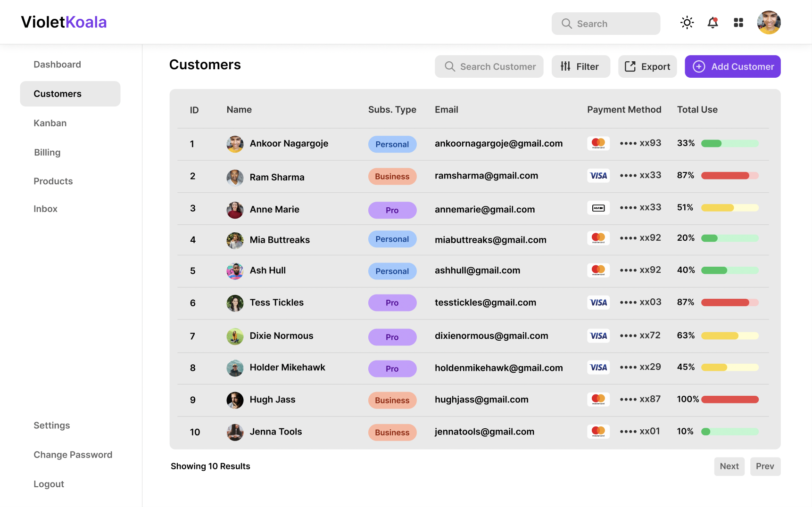The height and width of the screenshot is (507, 812).
Task: Click Tess Tickles's Pro subscription badge
Action: pyautogui.click(x=392, y=303)
